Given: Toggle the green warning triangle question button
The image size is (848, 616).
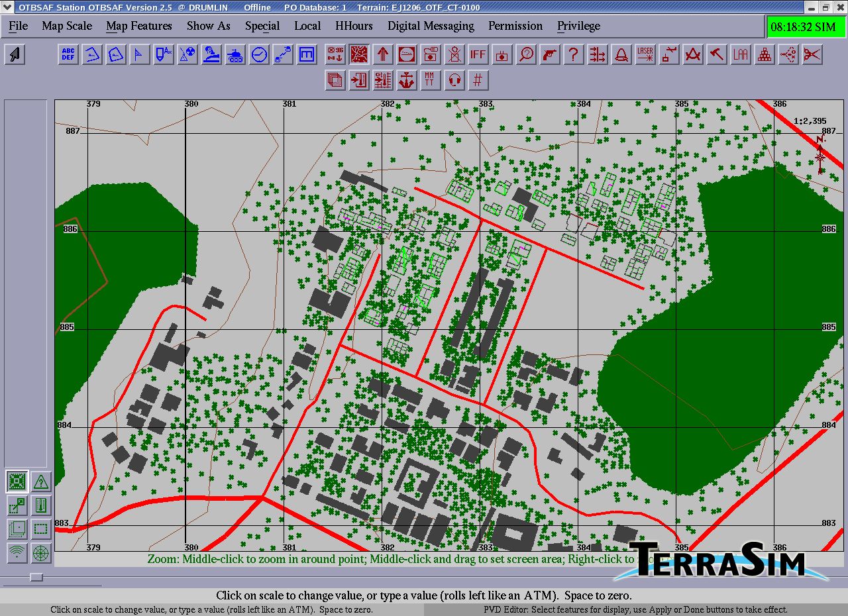Looking at the screenshot, I should (x=41, y=482).
